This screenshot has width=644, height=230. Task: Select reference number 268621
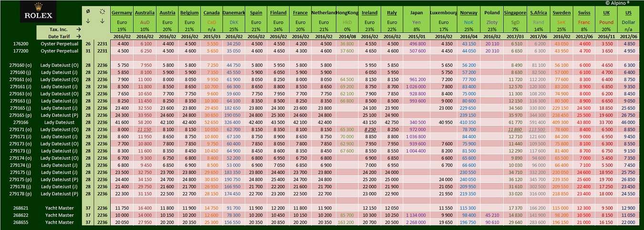click(21, 208)
